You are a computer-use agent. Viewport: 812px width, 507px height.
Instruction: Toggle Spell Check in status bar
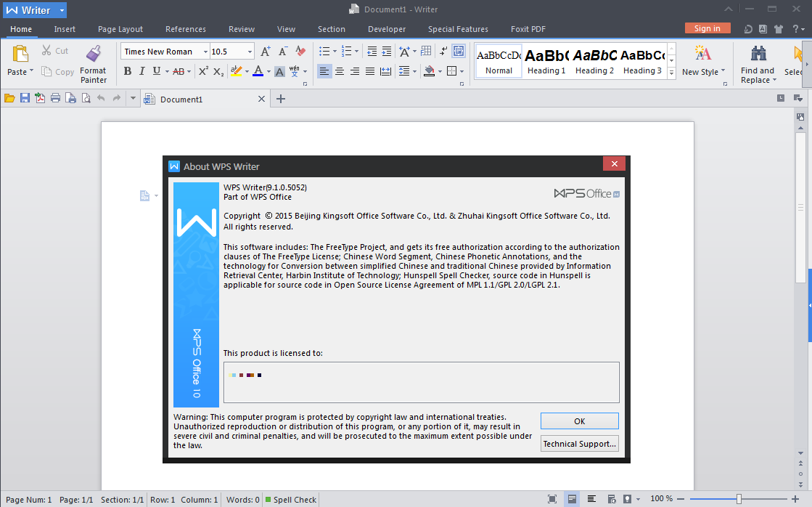click(291, 500)
